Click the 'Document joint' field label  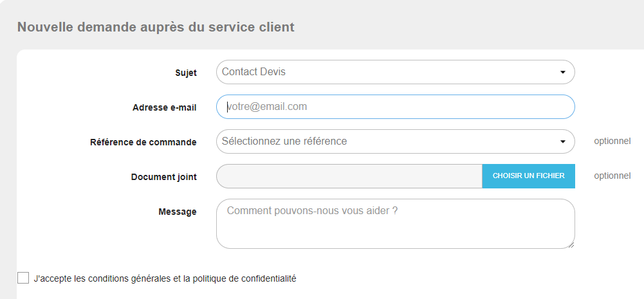(x=164, y=177)
